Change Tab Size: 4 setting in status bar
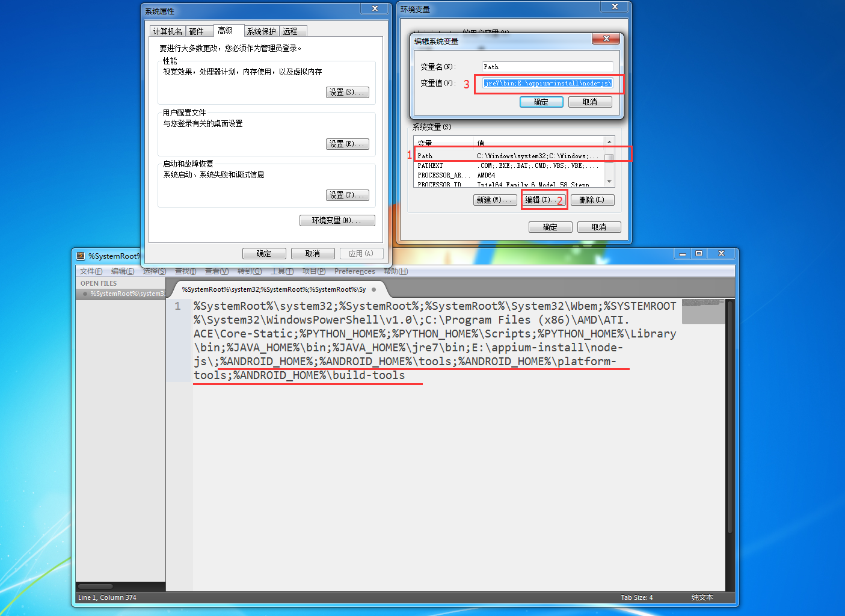 pos(637,597)
